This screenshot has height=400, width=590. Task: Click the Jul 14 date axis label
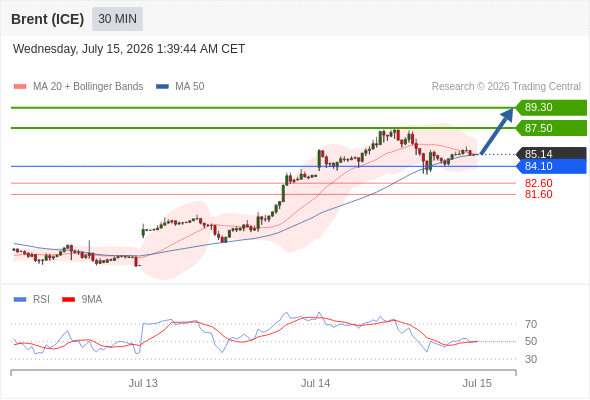315,383
